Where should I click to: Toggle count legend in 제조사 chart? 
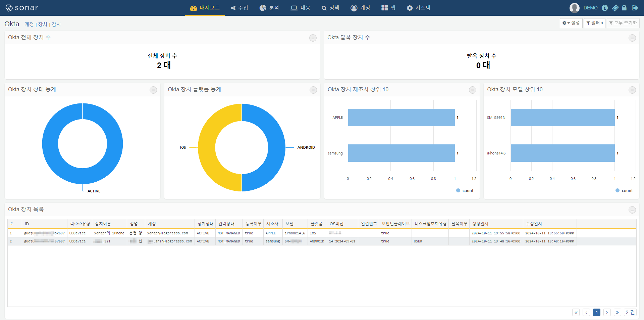tap(465, 190)
